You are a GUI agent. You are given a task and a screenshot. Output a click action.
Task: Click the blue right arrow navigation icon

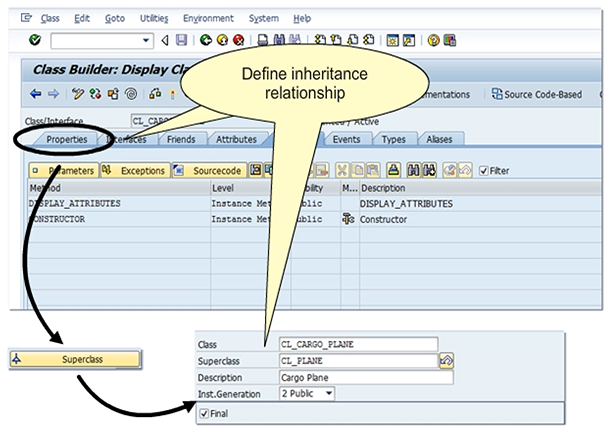click(54, 95)
